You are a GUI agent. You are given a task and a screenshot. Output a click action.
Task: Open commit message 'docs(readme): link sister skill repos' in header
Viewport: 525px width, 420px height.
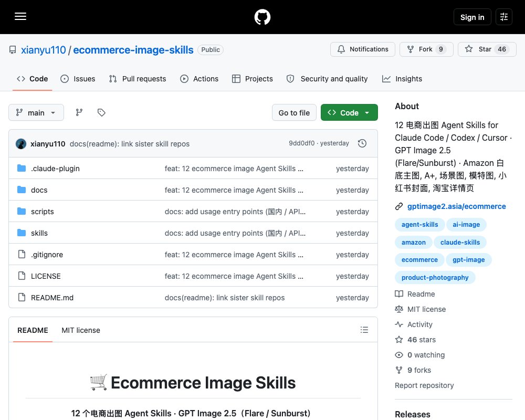130,144
